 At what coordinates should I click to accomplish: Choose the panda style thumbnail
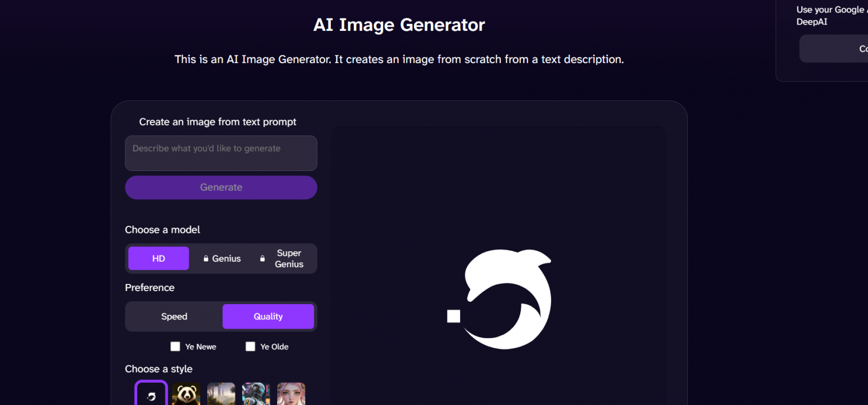pyautogui.click(x=186, y=394)
